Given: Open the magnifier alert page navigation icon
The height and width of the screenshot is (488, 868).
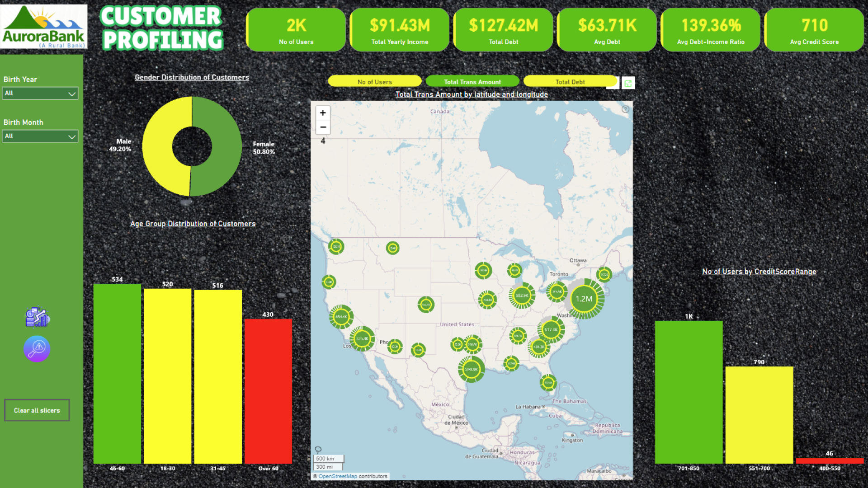Looking at the screenshot, I should 37,349.
